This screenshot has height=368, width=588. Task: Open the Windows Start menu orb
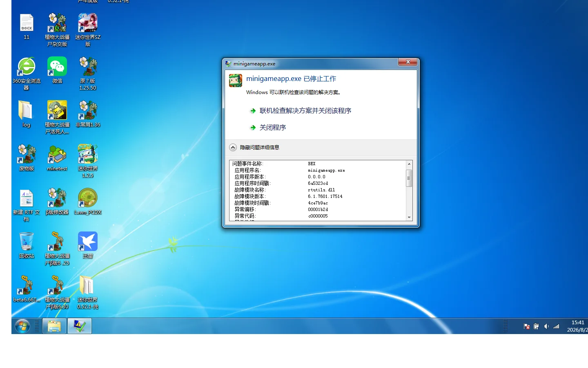(22, 326)
